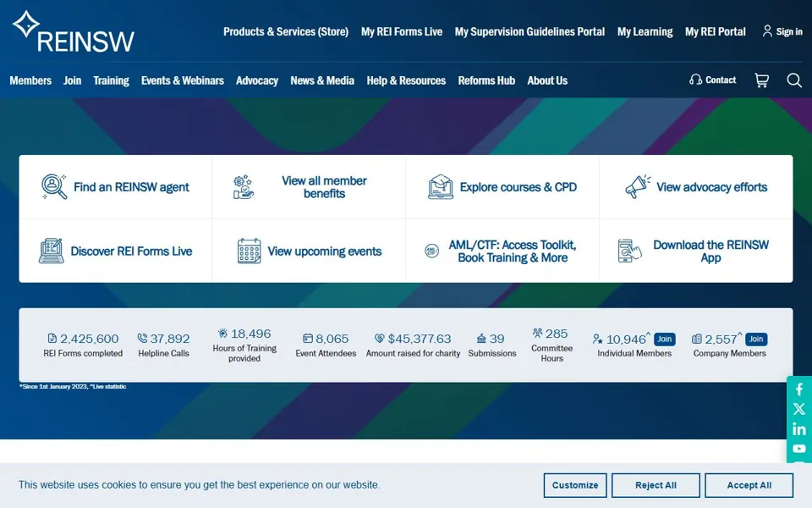
Task: Click the 37,892 Helpline Calls statistic
Action: [170, 339]
